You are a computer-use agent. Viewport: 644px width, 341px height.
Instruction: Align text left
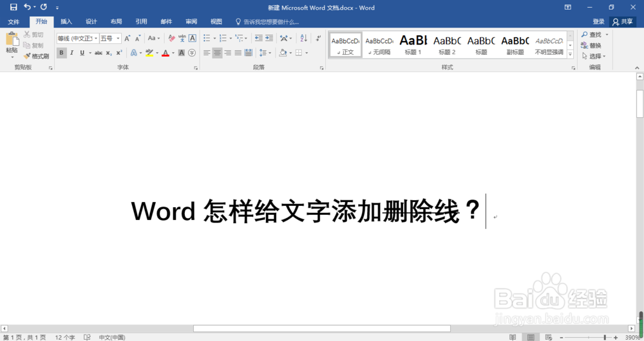coord(207,53)
